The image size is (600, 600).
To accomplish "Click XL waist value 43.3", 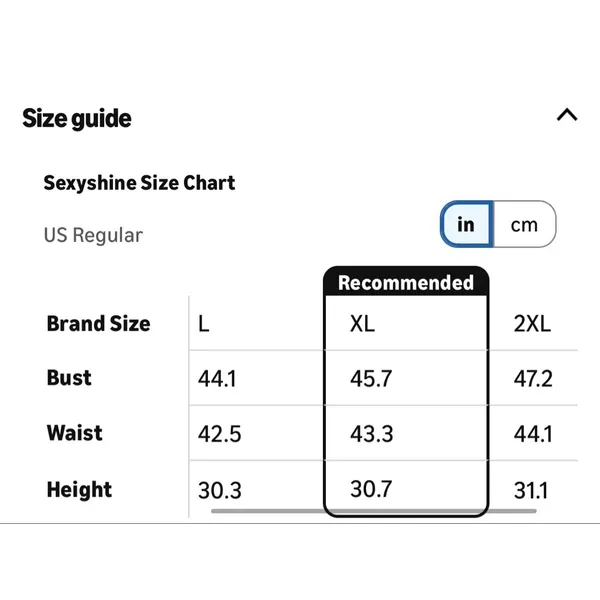I will click(372, 434).
